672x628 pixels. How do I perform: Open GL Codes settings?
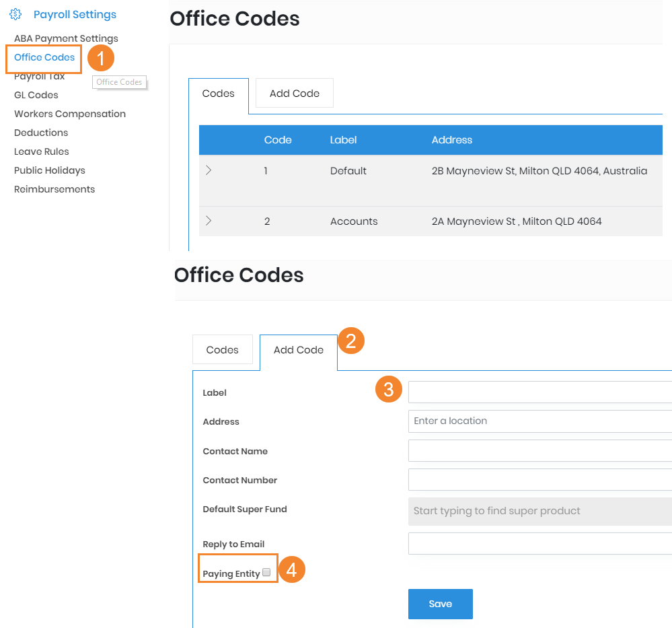pyautogui.click(x=36, y=94)
